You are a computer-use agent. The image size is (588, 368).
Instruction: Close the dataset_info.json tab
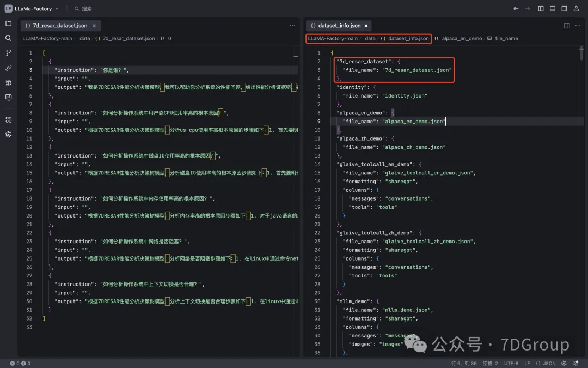point(366,26)
